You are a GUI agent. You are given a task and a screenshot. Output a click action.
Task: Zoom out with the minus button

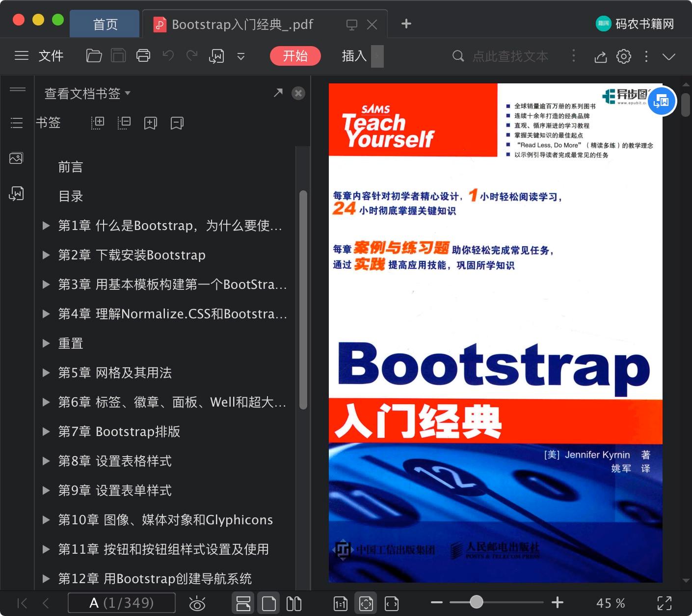437,602
